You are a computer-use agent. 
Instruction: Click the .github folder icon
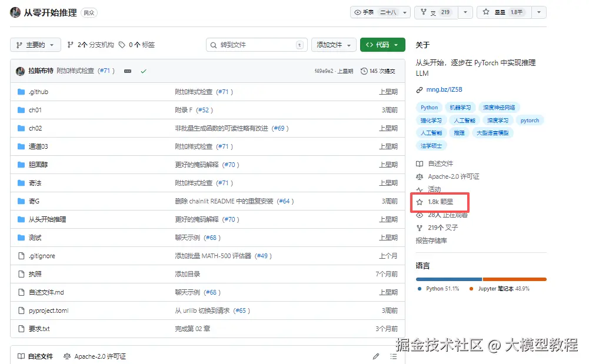pyautogui.click(x=21, y=92)
